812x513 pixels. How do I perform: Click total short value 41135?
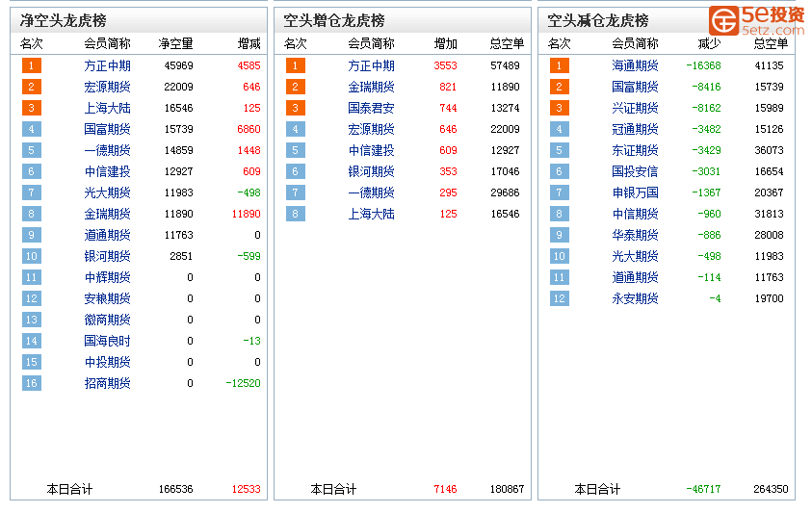coord(769,65)
